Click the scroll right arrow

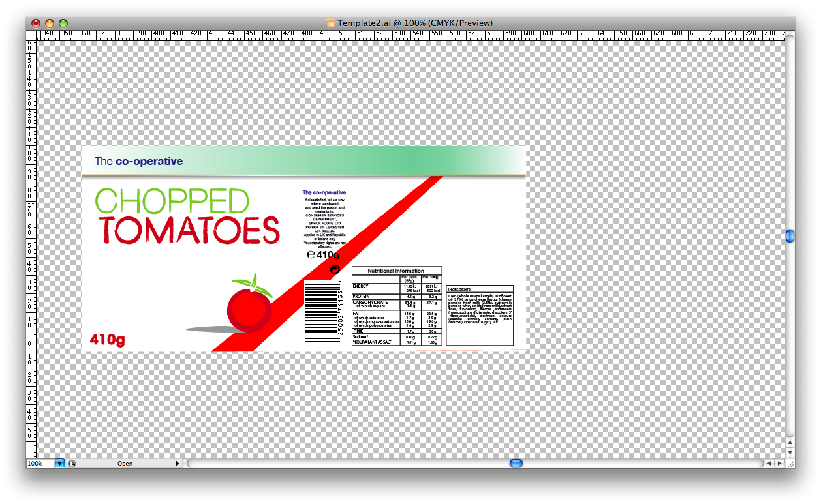click(x=779, y=464)
